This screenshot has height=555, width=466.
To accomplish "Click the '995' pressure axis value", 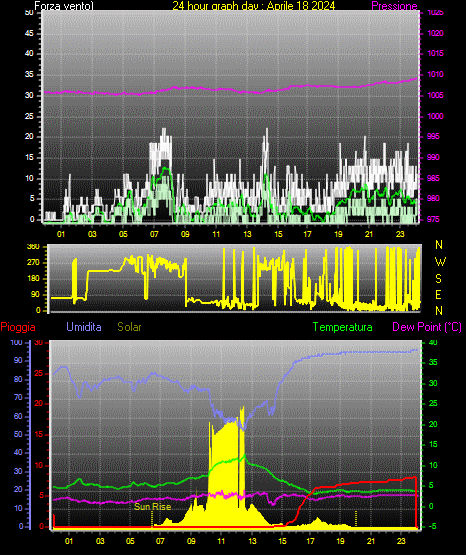I will tap(433, 136).
